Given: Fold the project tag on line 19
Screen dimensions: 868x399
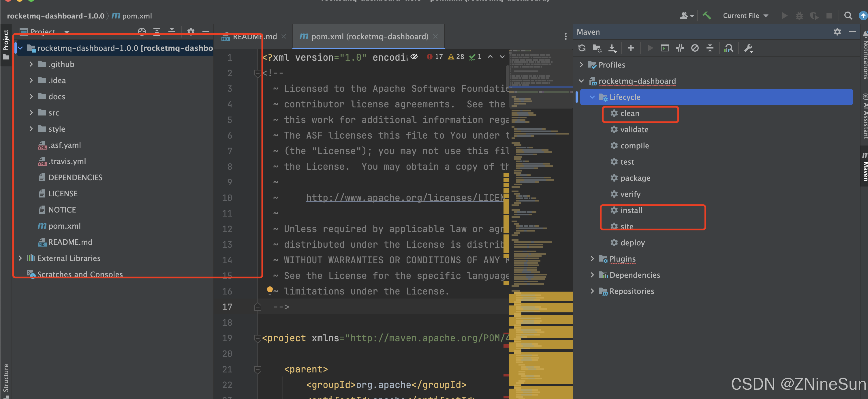Looking at the screenshot, I should [x=258, y=338].
